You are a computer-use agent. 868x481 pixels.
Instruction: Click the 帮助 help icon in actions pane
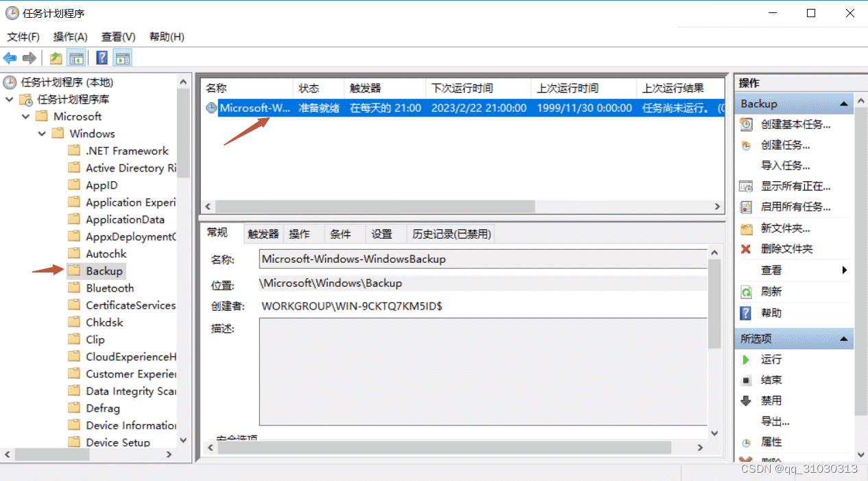(x=746, y=314)
